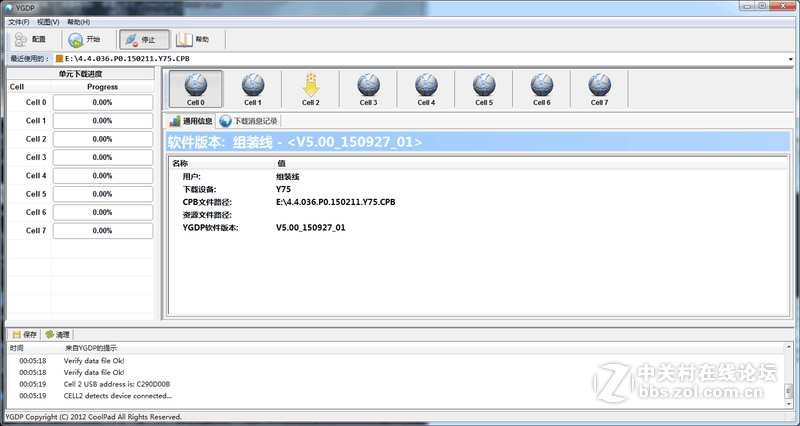Open the 文件(F) menu
800x426 pixels.
point(19,22)
